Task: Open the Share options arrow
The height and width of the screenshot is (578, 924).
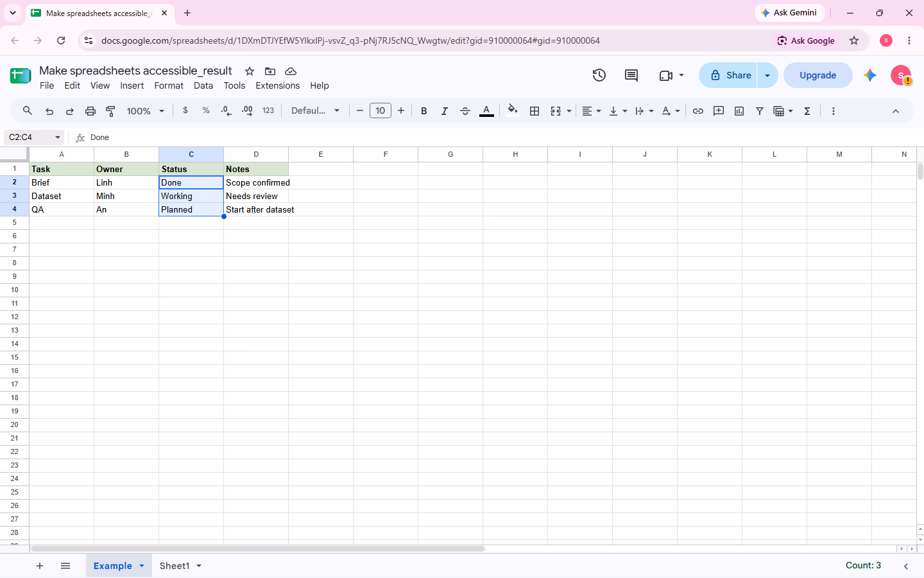Action: click(x=767, y=75)
